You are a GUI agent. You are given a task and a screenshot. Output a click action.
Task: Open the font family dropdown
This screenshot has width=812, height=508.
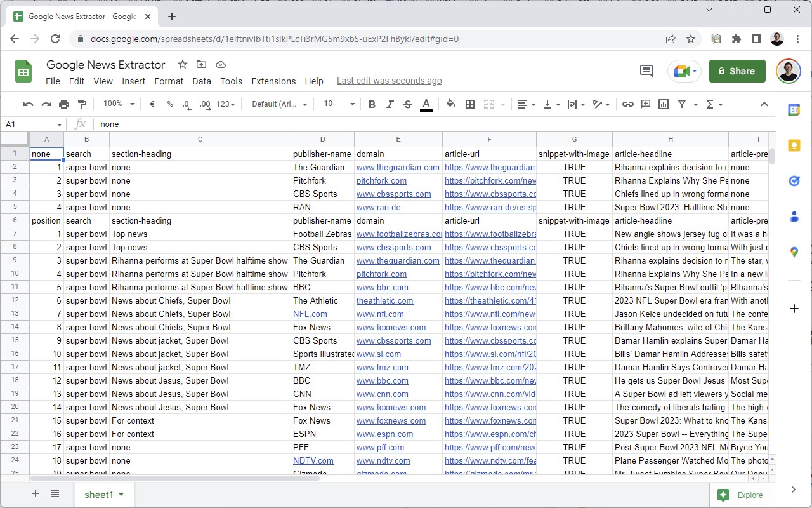[x=280, y=104]
